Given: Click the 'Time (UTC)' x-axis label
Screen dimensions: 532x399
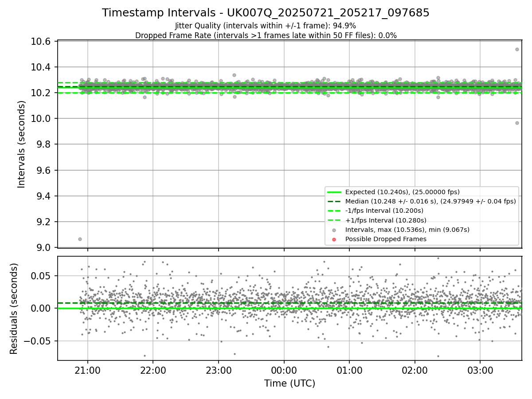Looking at the screenshot, I should point(289,383).
